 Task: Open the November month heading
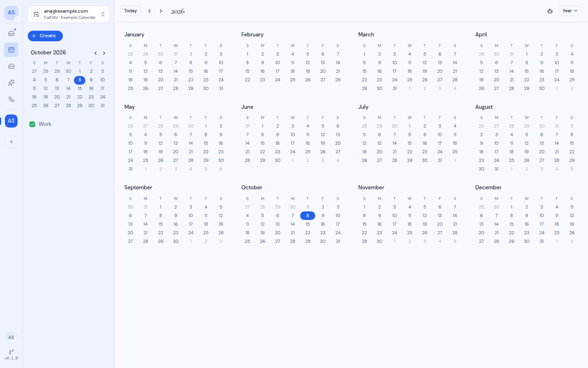(371, 188)
